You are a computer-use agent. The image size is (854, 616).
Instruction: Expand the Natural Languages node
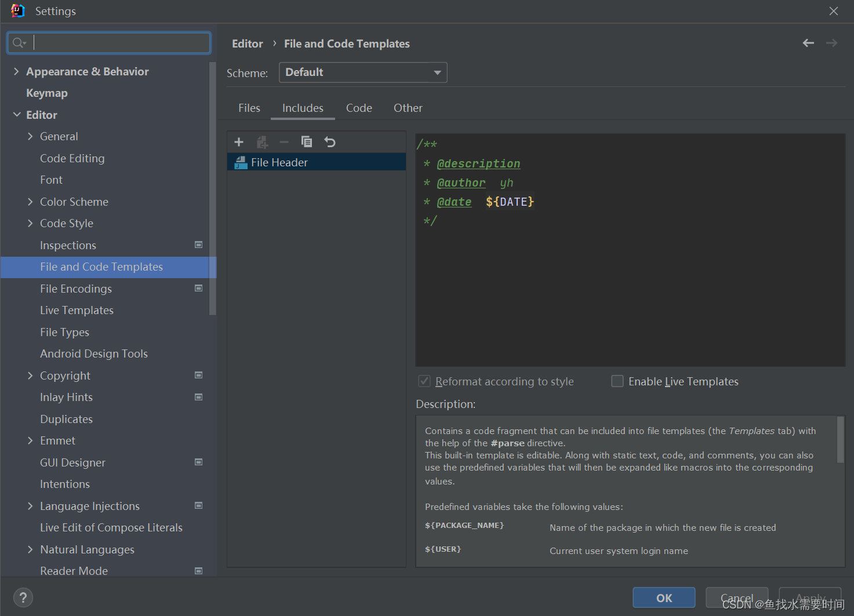pyautogui.click(x=30, y=549)
